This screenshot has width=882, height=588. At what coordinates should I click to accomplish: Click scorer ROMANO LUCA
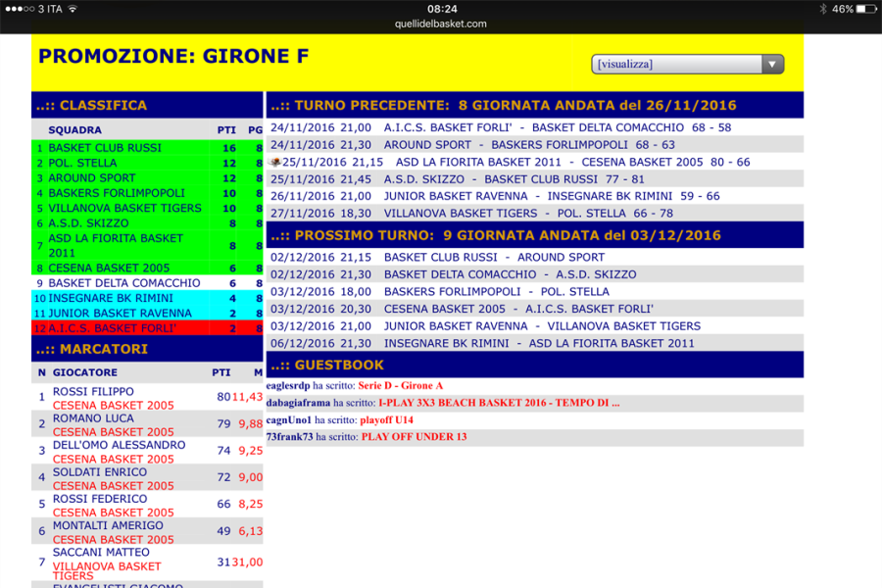93,418
